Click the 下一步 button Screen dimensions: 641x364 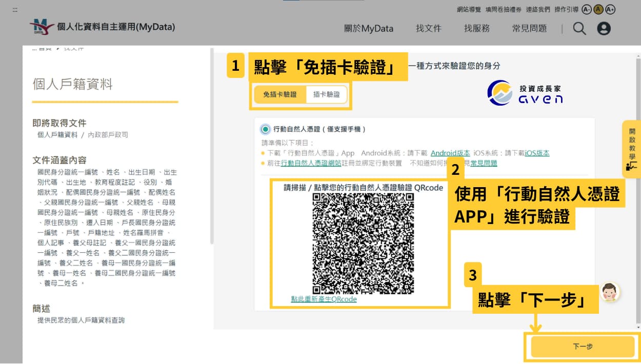[x=583, y=347]
